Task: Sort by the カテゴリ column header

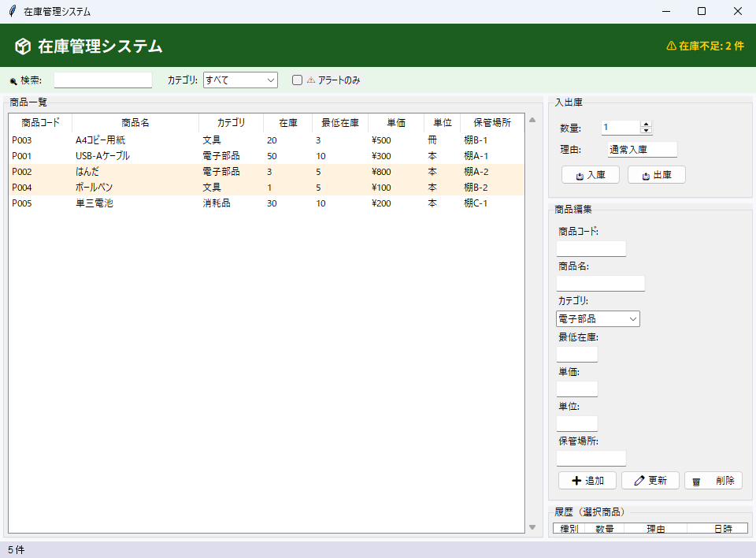Action: point(231,123)
